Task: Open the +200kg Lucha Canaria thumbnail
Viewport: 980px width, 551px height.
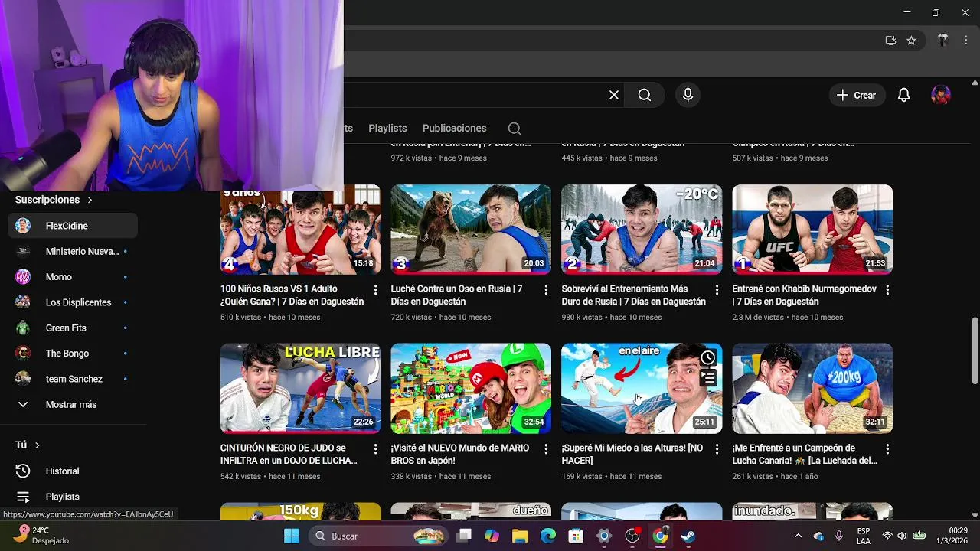Action: click(812, 388)
